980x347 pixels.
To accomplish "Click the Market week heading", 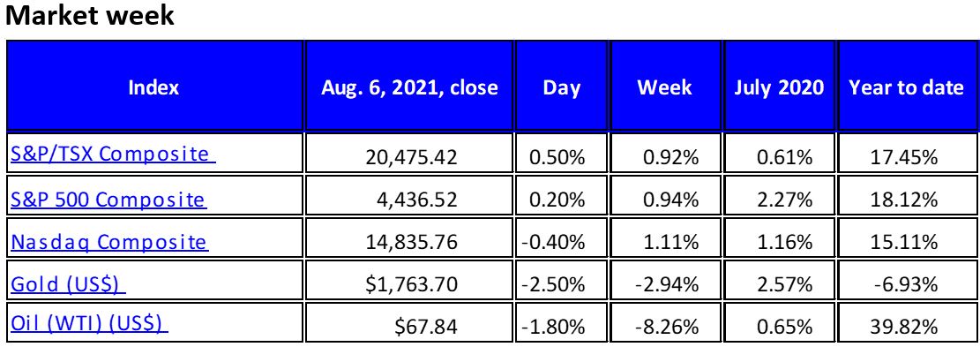I will pos(89,15).
